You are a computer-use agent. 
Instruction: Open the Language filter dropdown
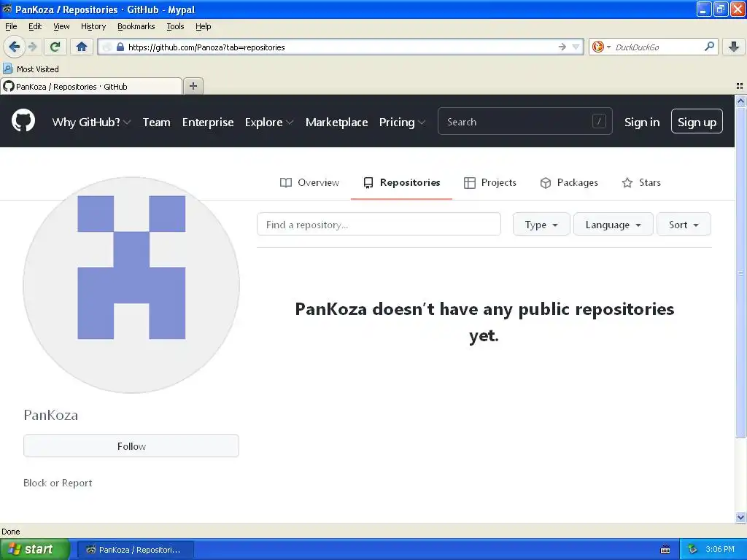tap(613, 225)
